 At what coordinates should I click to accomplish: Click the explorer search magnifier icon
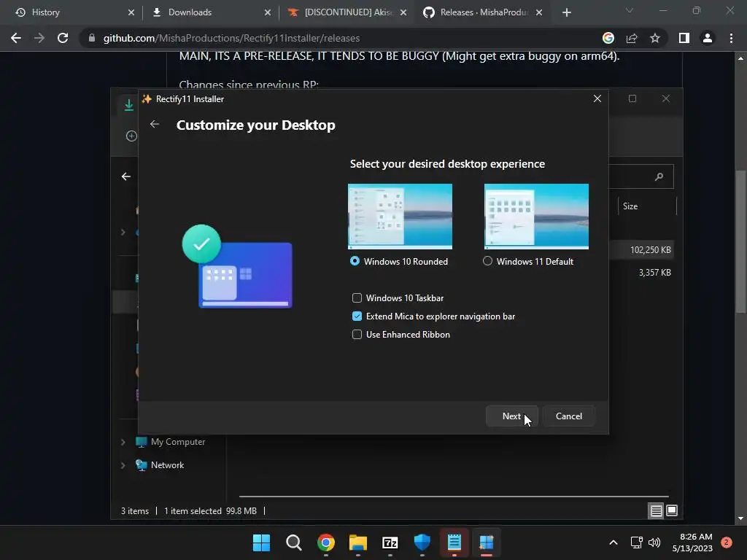[659, 176]
